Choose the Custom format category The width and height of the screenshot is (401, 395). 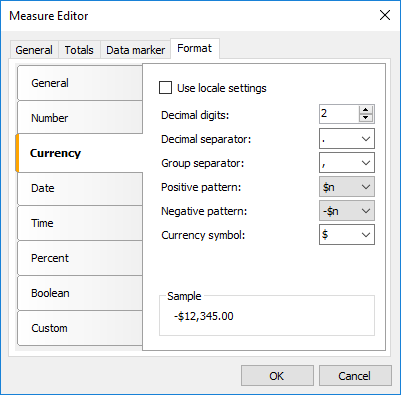(80, 328)
